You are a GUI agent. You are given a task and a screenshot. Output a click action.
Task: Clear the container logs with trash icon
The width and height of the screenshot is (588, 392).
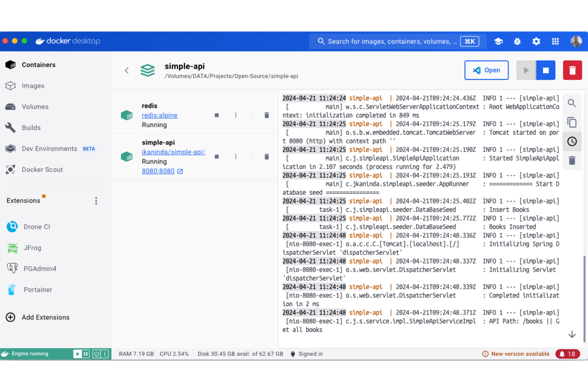click(x=572, y=160)
